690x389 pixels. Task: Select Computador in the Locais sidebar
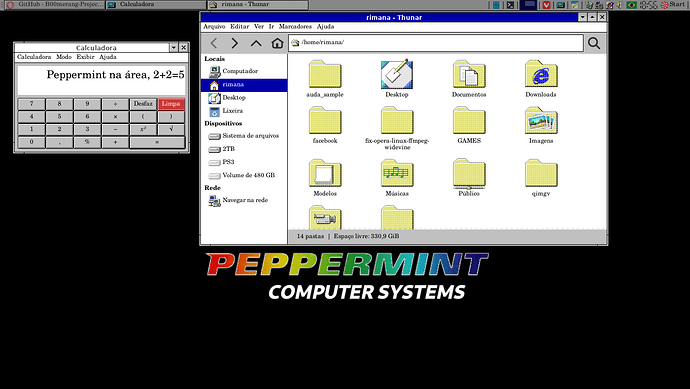pyautogui.click(x=240, y=71)
